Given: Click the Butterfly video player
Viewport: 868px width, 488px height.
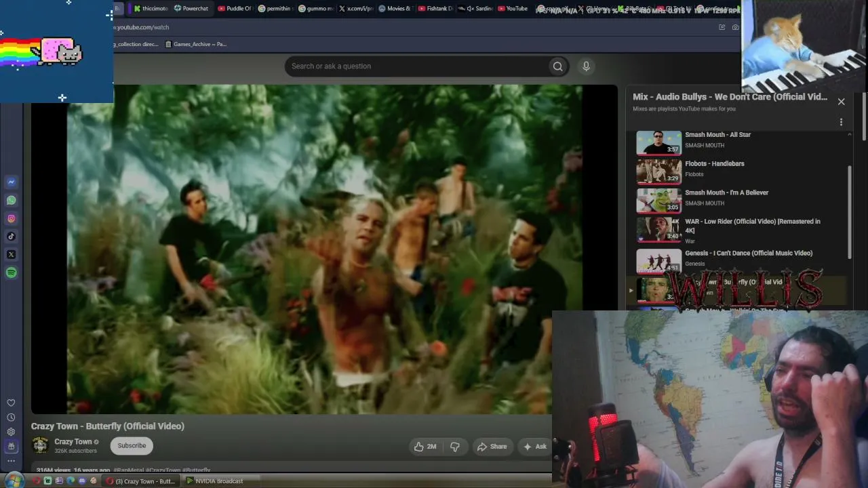Looking at the screenshot, I should 324,249.
